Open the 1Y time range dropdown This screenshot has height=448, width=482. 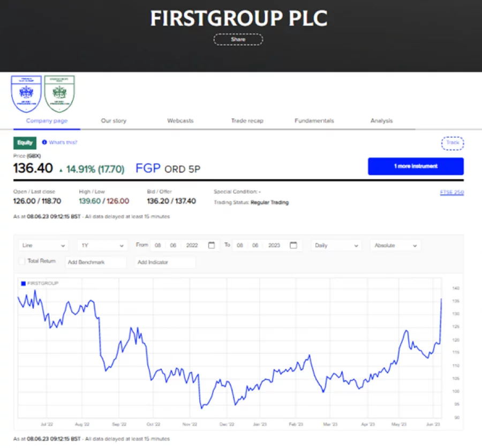tap(102, 245)
